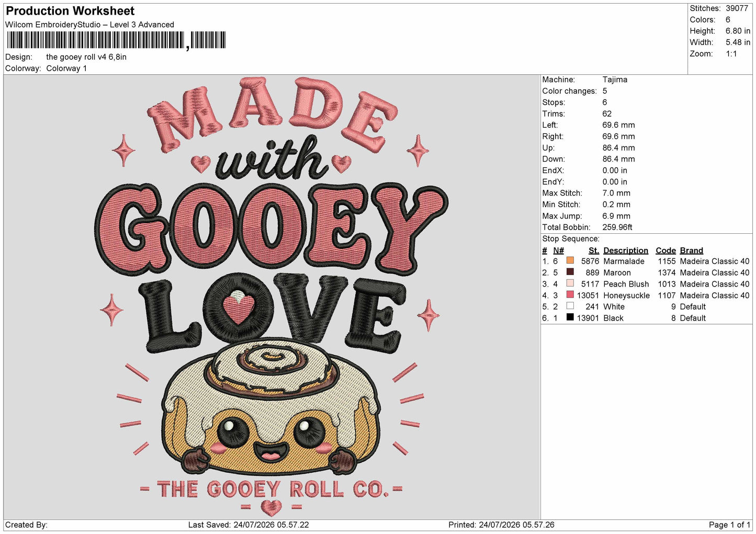Click the Max Jump value '6.9 mm'

click(616, 216)
